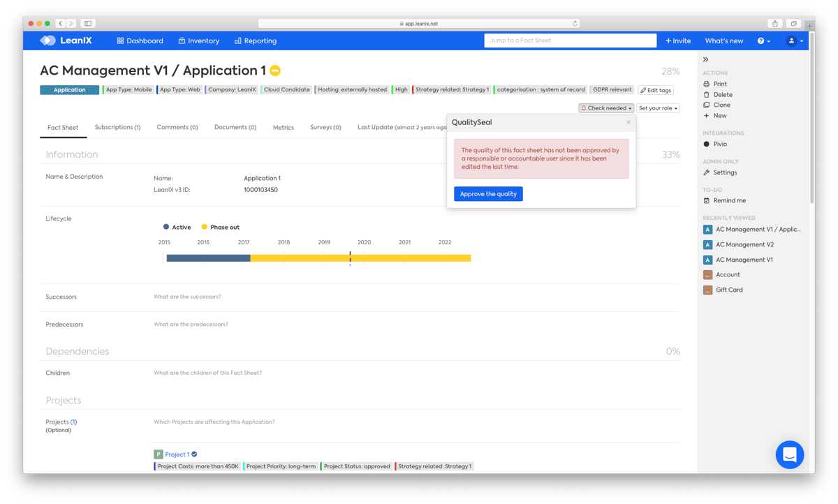Open the Reporting section in the navbar

[255, 40]
